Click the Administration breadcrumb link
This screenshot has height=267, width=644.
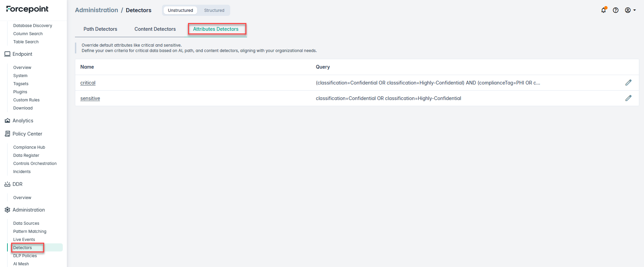[97, 10]
